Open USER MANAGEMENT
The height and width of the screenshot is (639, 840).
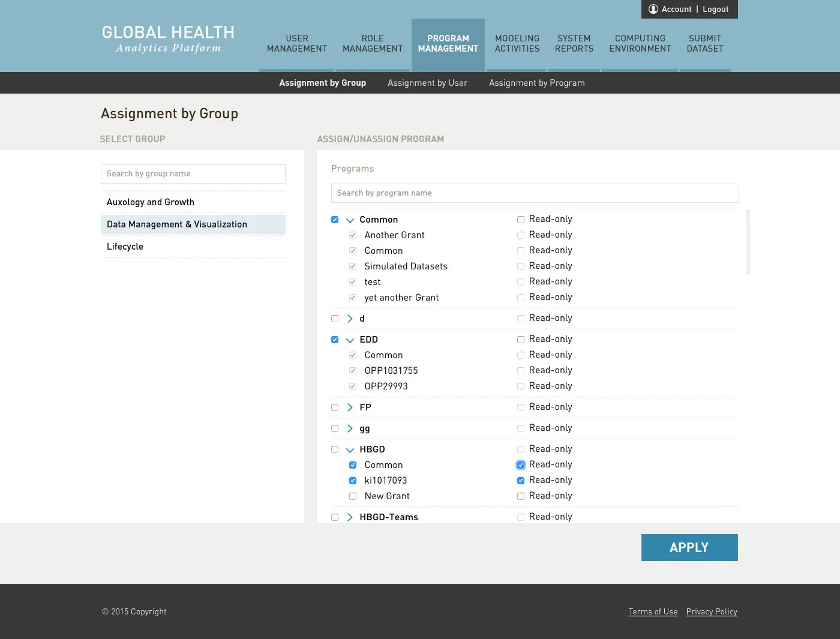[x=297, y=43]
